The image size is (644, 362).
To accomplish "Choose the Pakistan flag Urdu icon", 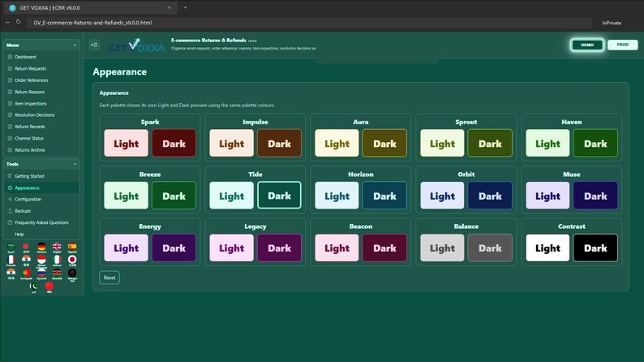I will [34, 286].
